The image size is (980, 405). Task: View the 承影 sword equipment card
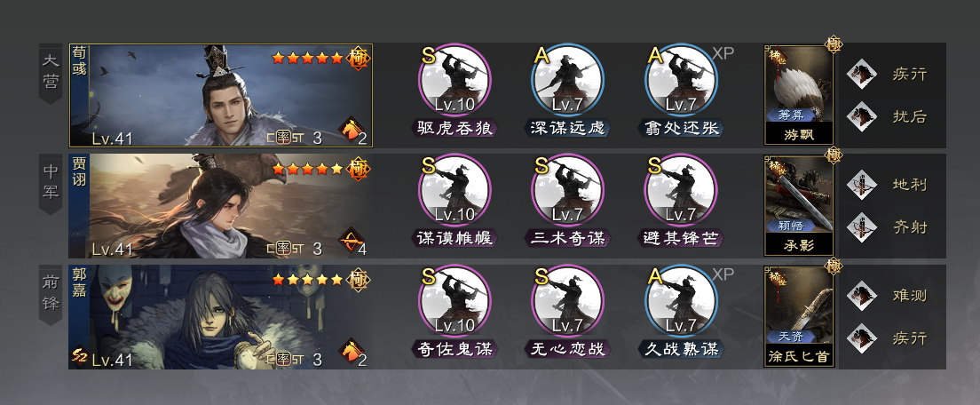click(799, 206)
